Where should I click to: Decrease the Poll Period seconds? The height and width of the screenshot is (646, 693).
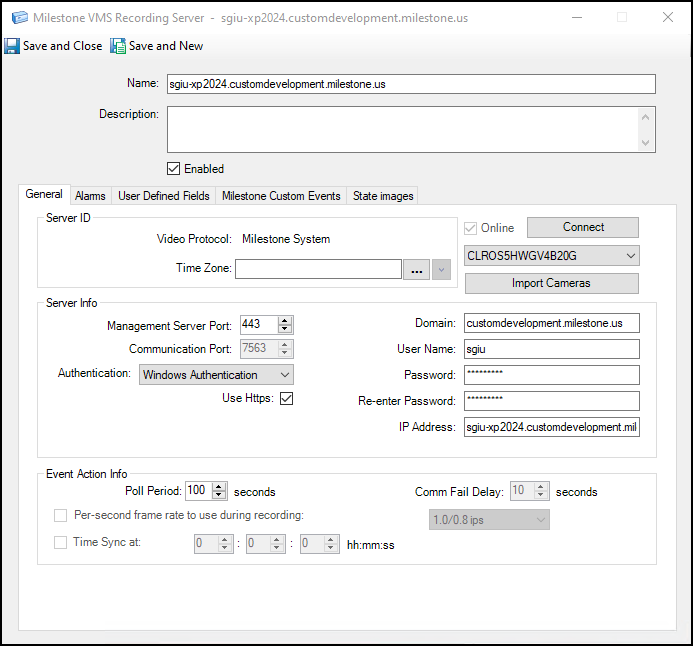click(x=219, y=495)
